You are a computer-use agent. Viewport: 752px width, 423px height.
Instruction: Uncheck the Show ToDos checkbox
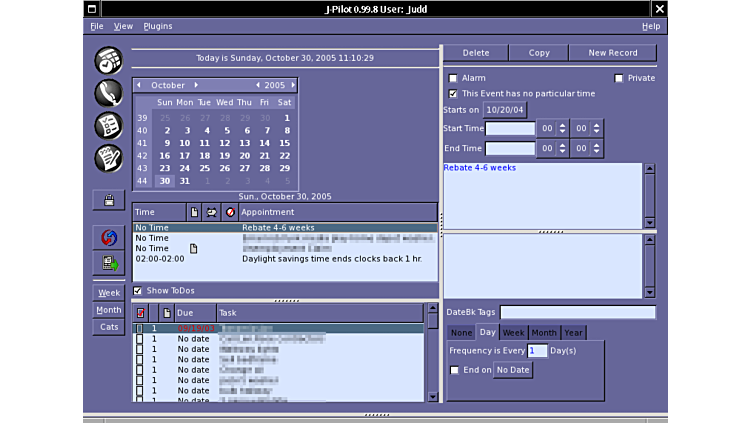point(138,291)
